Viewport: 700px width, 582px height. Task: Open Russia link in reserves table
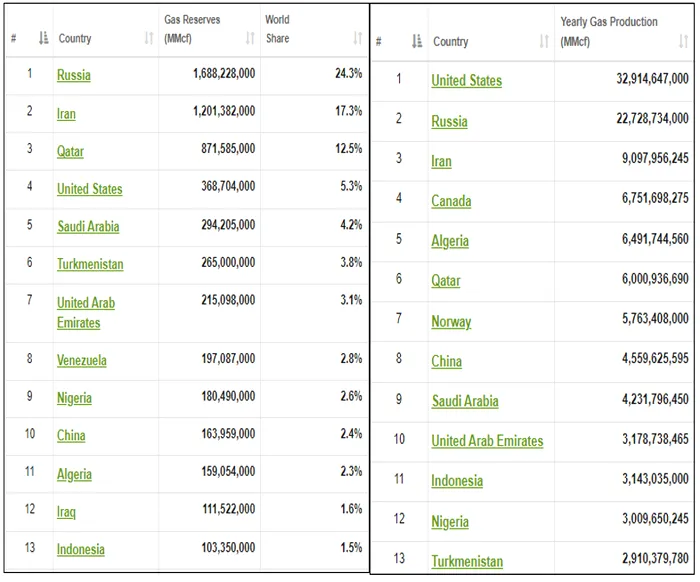[73, 75]
